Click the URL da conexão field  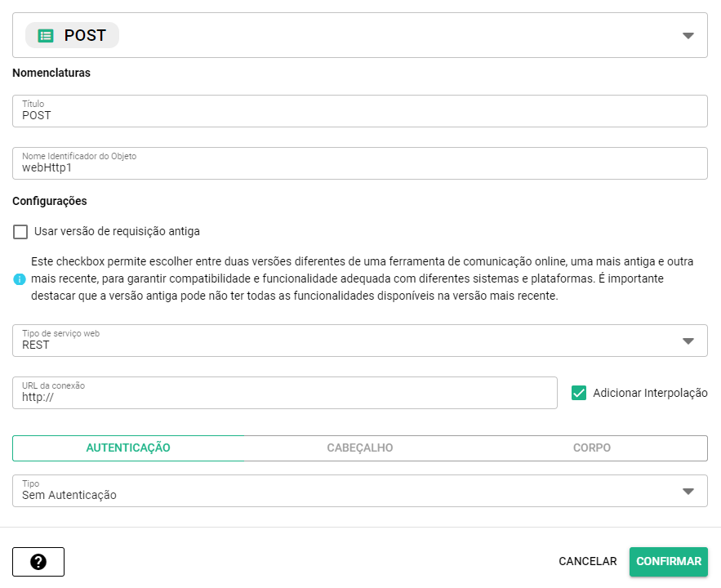point(284,397)
